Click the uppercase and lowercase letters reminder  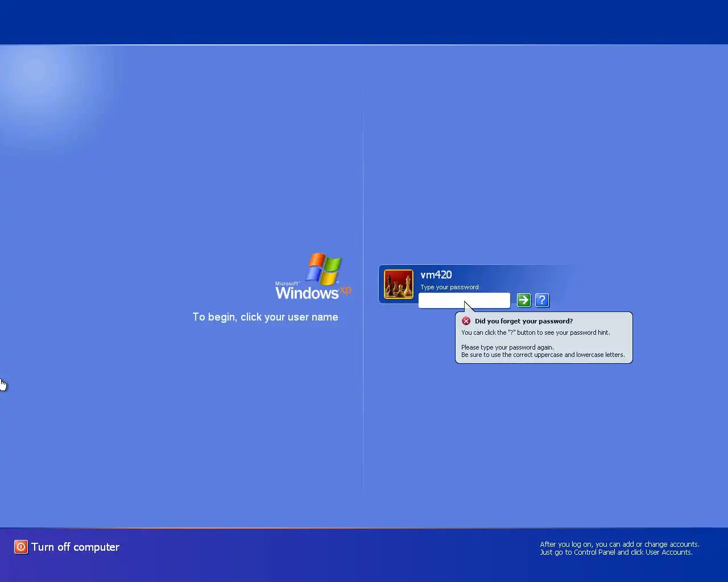pyautogui.click(x=543, y=355)
